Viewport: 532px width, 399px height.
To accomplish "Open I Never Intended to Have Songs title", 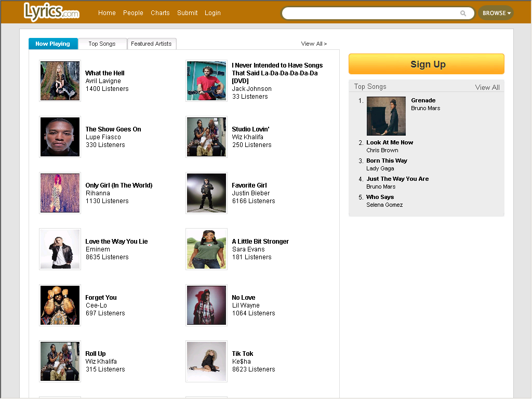I will 277,73.
